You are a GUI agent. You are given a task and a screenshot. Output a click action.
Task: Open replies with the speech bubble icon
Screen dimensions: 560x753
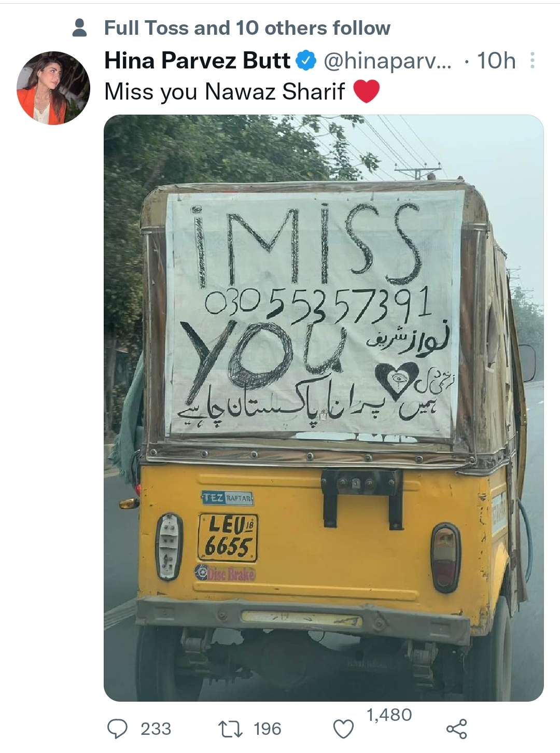pos(118,729)
